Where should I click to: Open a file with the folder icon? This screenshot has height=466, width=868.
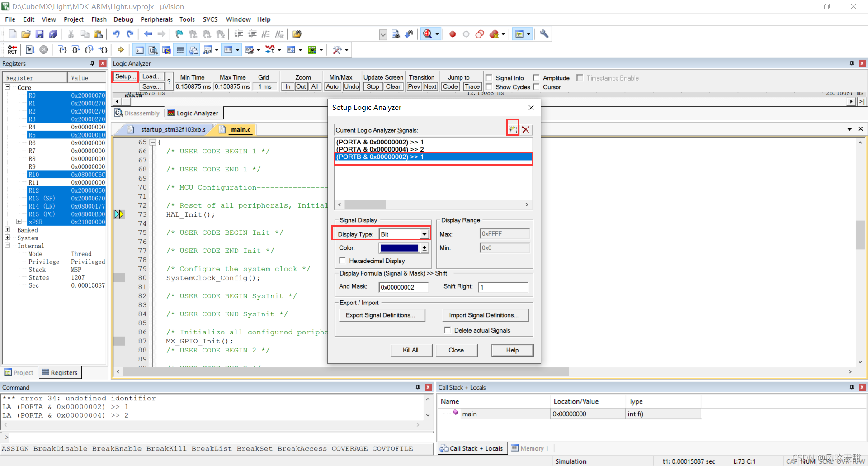point(26,34)
